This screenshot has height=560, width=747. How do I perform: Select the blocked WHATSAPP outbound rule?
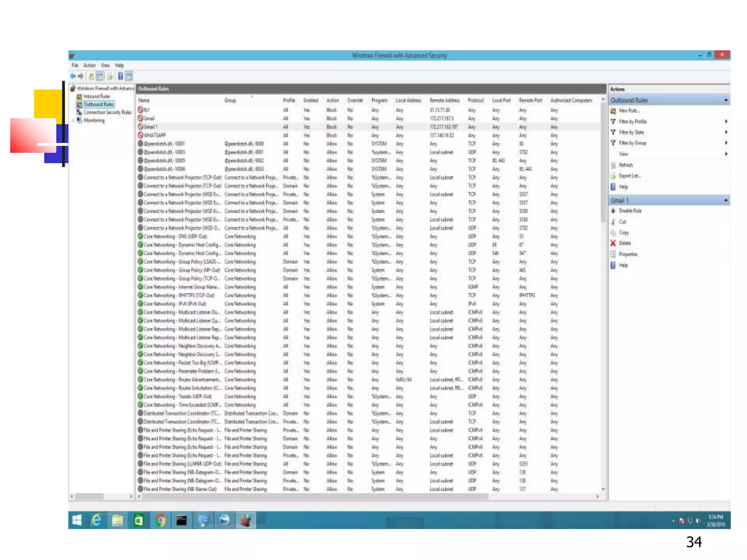155,135
